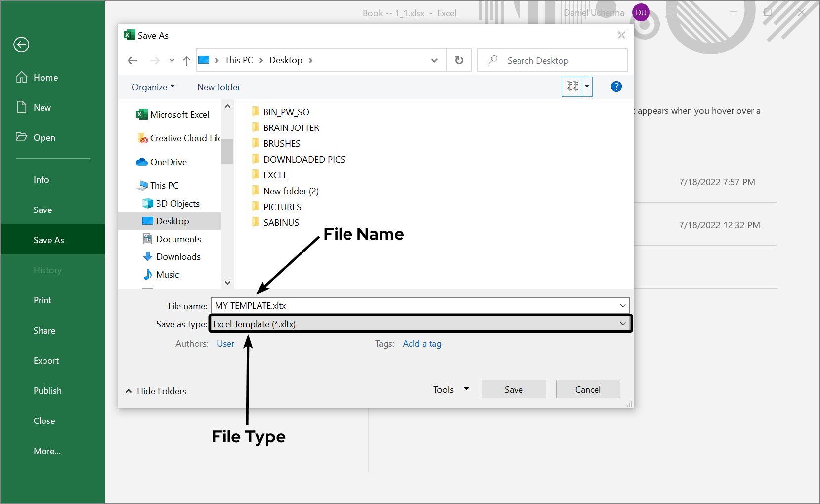Click the Back navigation arrow in dialog

click(x=132, y=60)
